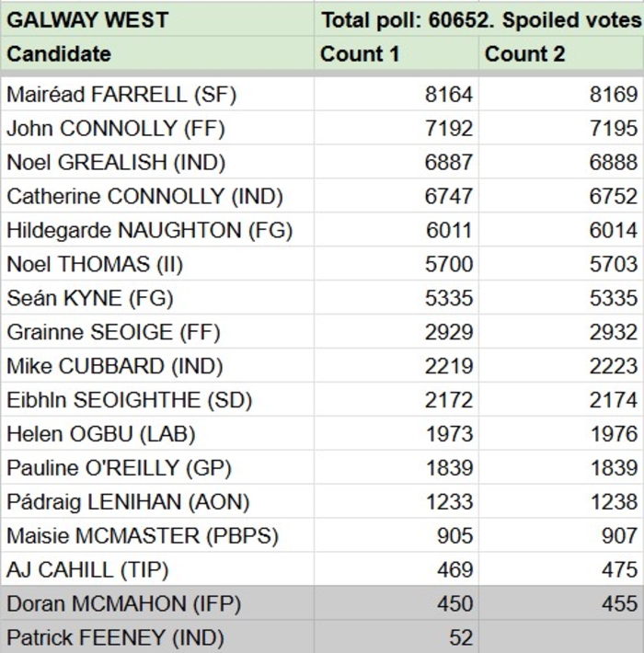The width and height of the screenshot is (644, 653).
Task: Select the Count 1 column header
Action: (396, 53)
